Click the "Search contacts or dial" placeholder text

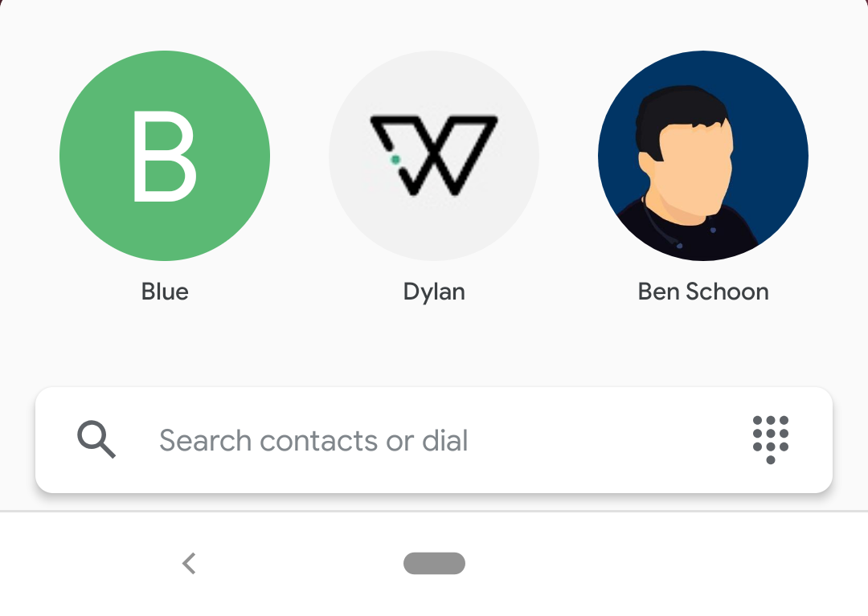[x=313, y=441]
